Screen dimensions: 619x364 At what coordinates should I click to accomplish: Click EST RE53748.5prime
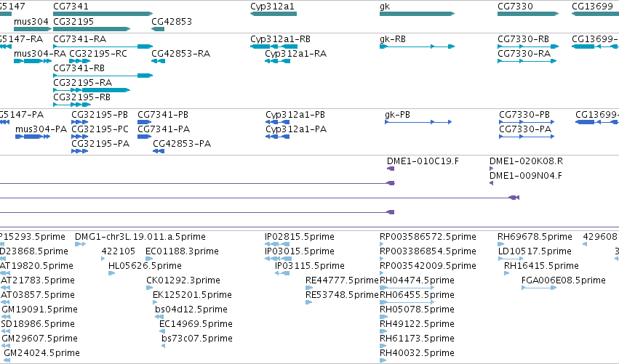pyautogui.click(x=308, y=302)
